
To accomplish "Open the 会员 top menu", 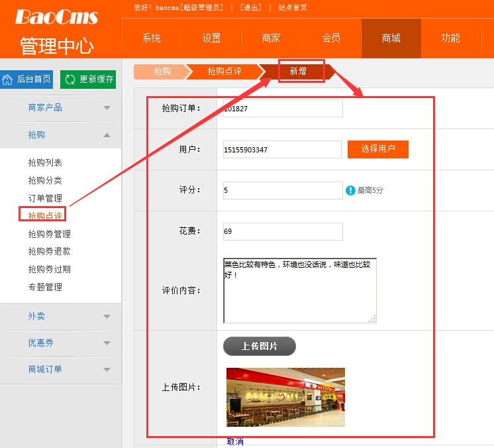I will pyautogui.click(x=331, y=38).
